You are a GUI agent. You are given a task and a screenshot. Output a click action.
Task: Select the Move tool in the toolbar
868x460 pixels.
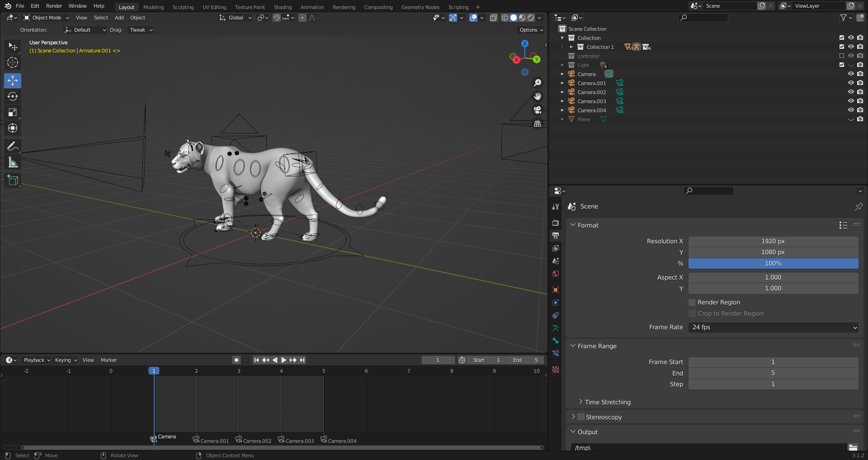coord(13,81)
